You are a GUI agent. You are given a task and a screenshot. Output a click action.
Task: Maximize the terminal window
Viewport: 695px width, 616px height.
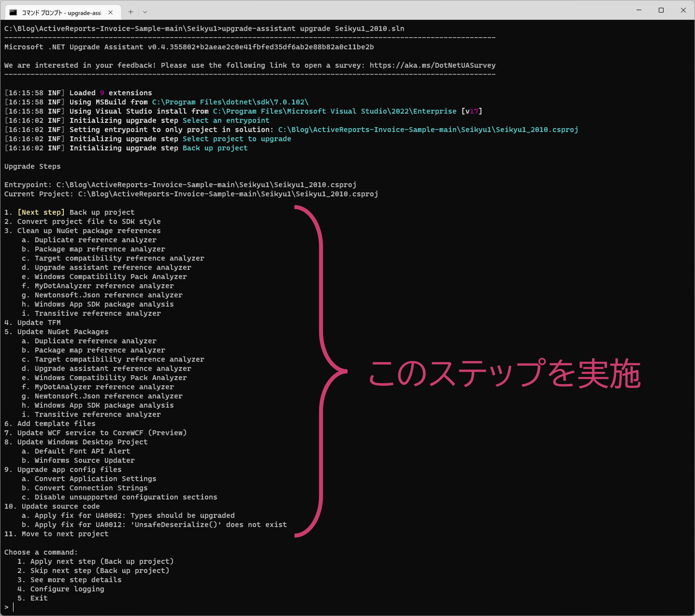(x=661, y=10)
